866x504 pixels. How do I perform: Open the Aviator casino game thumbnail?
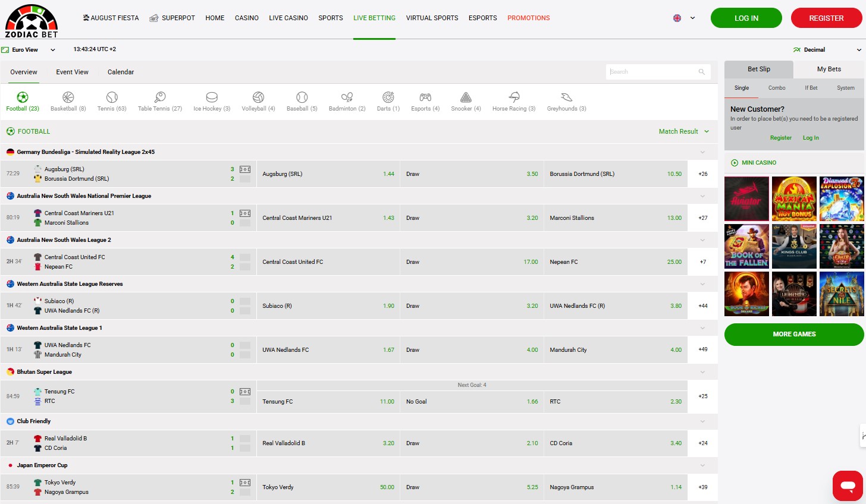[746, 199]
